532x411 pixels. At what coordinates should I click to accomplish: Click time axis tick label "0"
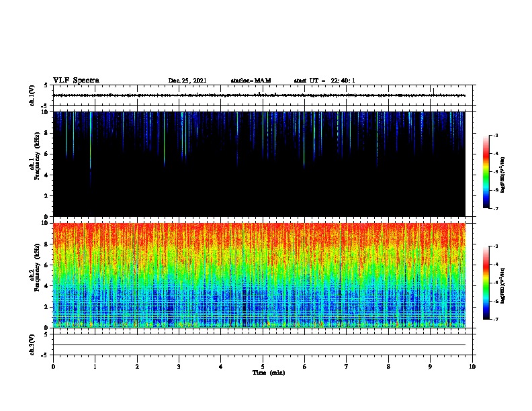[53, 367]
